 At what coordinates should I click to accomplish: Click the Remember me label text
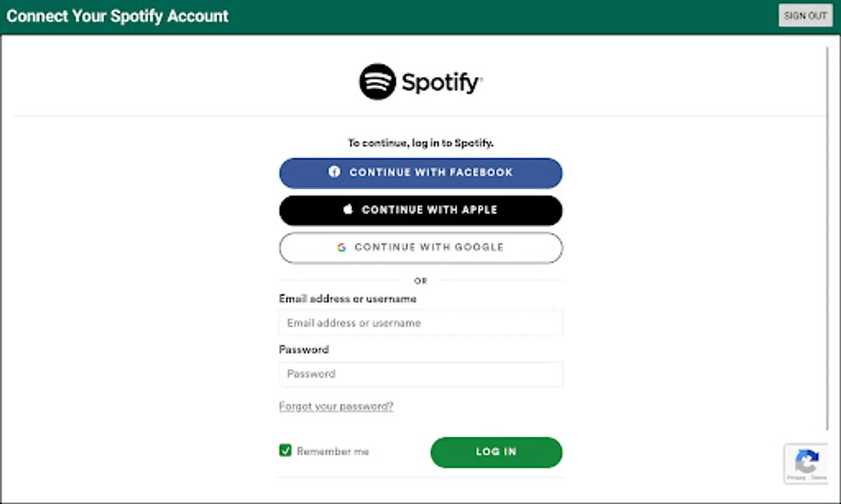click(333, 451)
